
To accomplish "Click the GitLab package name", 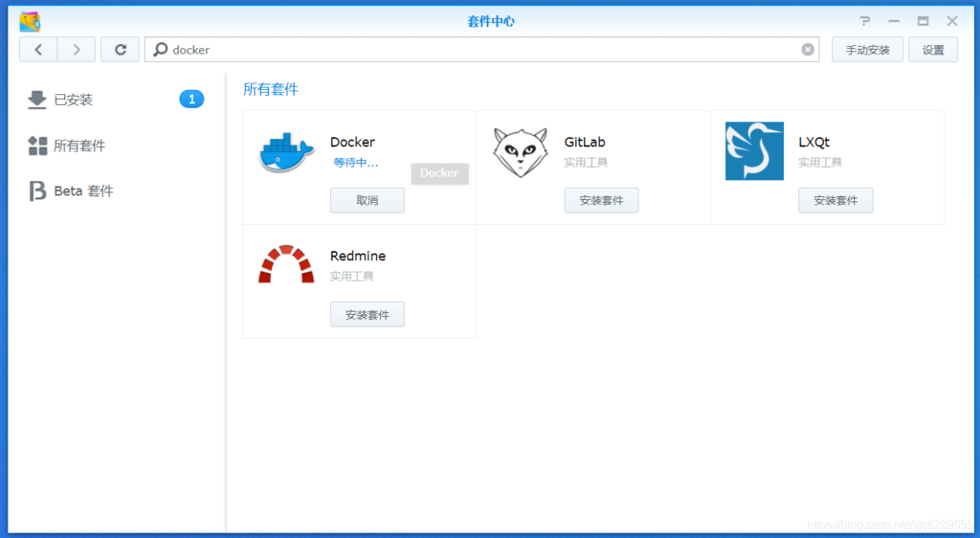I will click(585, 142).
